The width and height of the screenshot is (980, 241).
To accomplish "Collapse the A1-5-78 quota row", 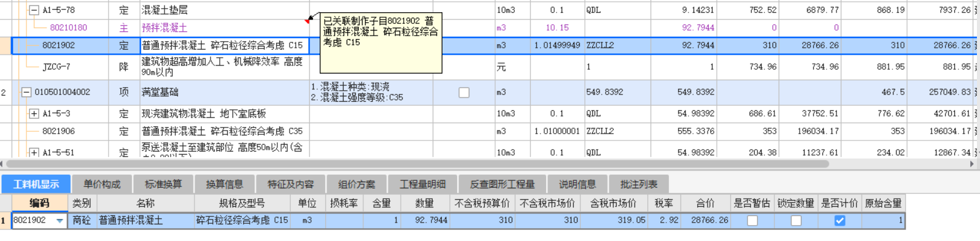I will click(x=34, y=10).
